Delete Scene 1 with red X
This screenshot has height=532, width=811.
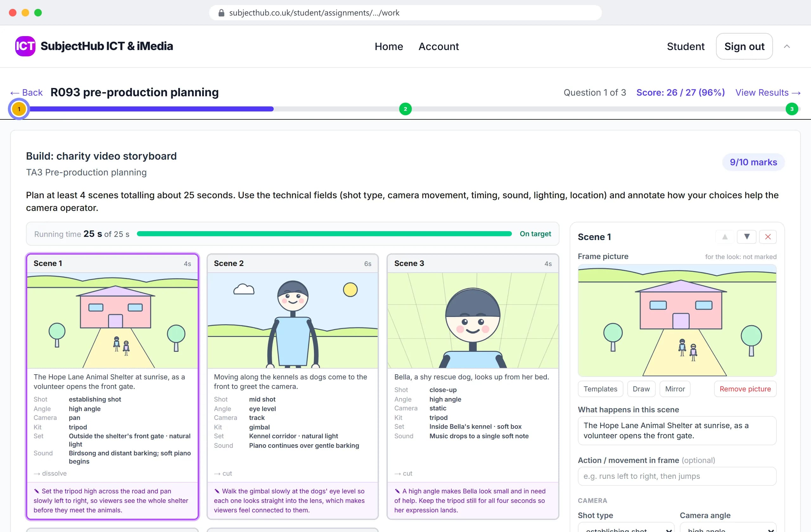(x=767, y=237)
